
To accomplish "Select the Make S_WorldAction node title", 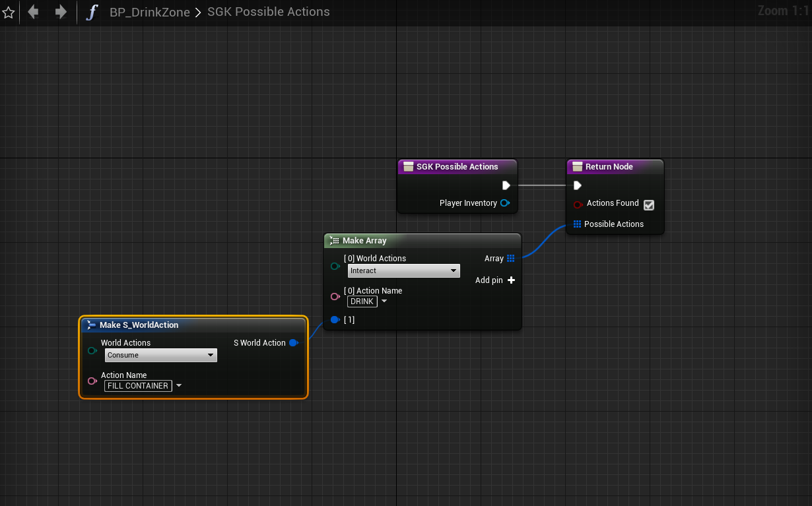I will coord(139,325).
